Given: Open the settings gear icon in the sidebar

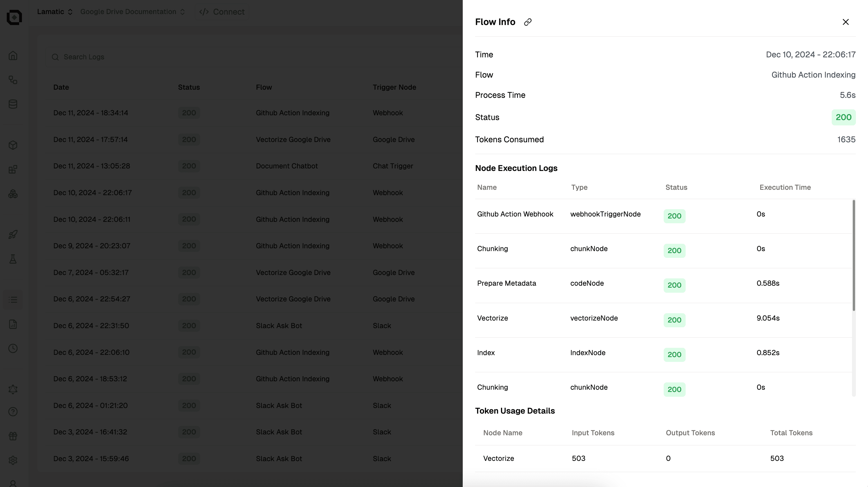Looking at the screenshot, I should point(13,460).
